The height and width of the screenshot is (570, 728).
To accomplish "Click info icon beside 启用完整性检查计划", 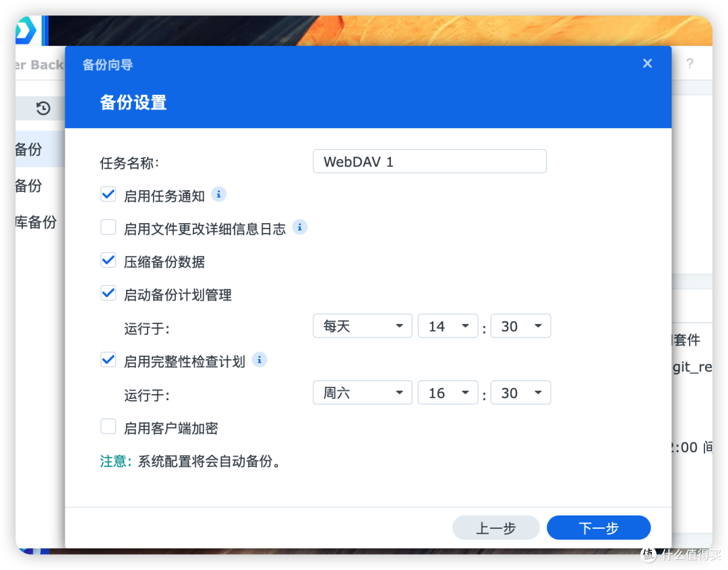I will coord(260,360).
